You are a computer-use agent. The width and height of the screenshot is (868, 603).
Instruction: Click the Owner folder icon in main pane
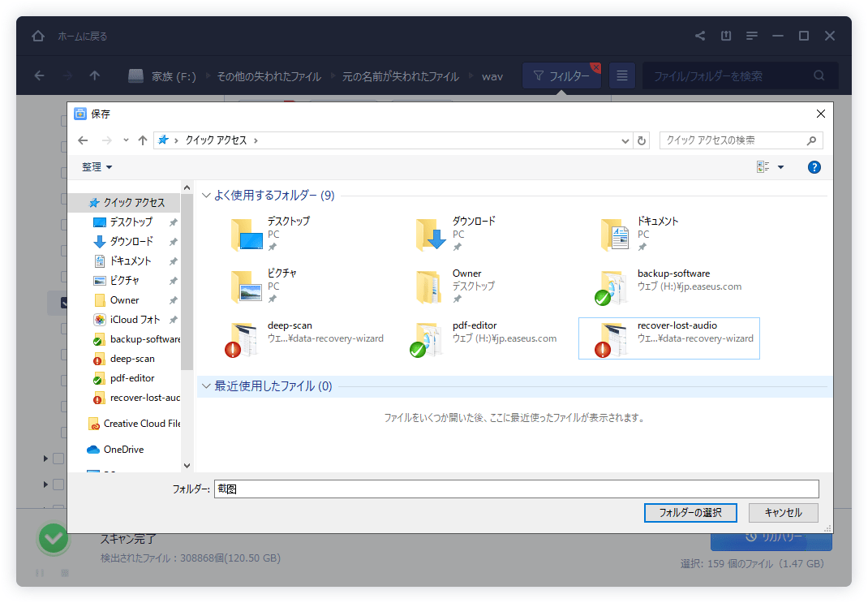429,286
